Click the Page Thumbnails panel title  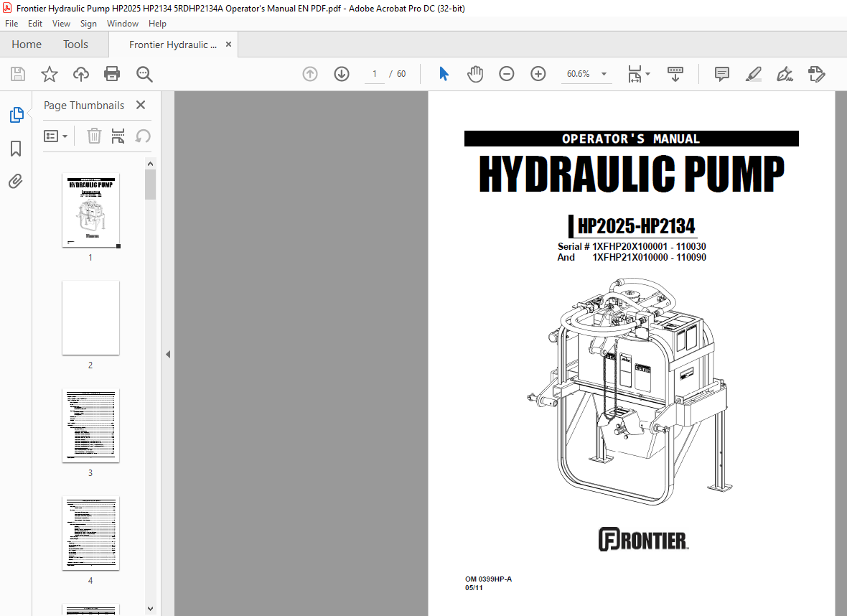(x=84, y=106)
